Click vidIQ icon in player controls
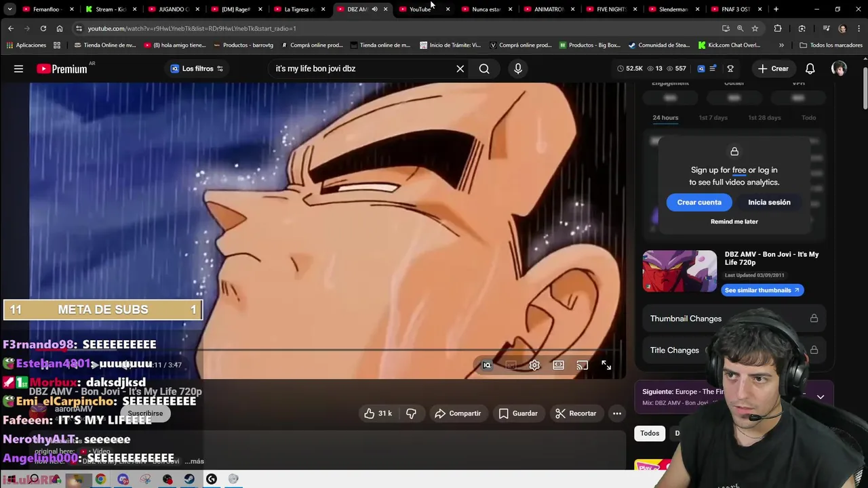 click(x=486, y=365)
